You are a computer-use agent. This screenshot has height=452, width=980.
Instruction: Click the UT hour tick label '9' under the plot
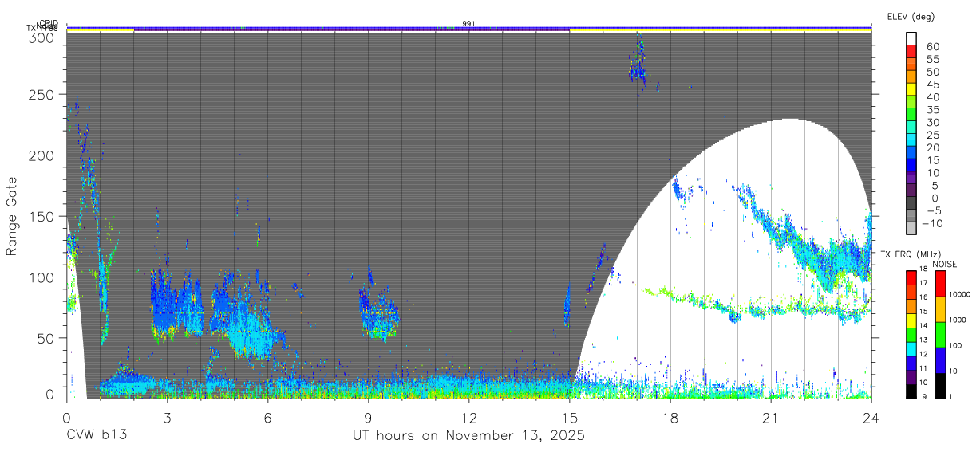click(x=368, y=417)
